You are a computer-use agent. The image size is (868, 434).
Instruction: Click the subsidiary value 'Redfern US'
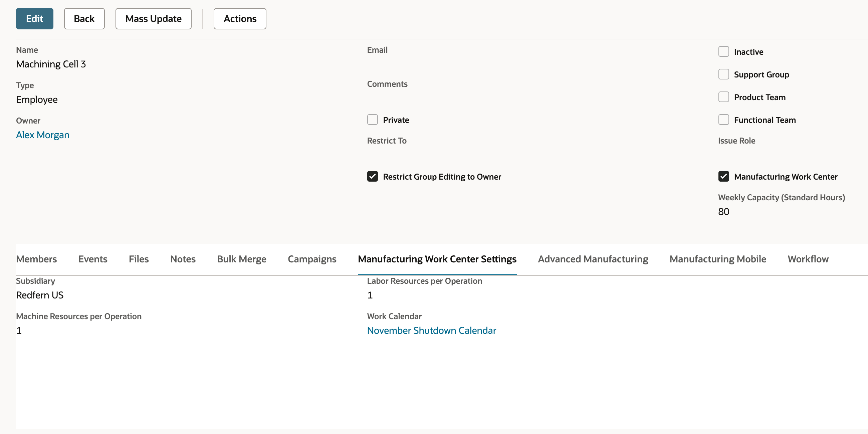[x=40, y=295]
